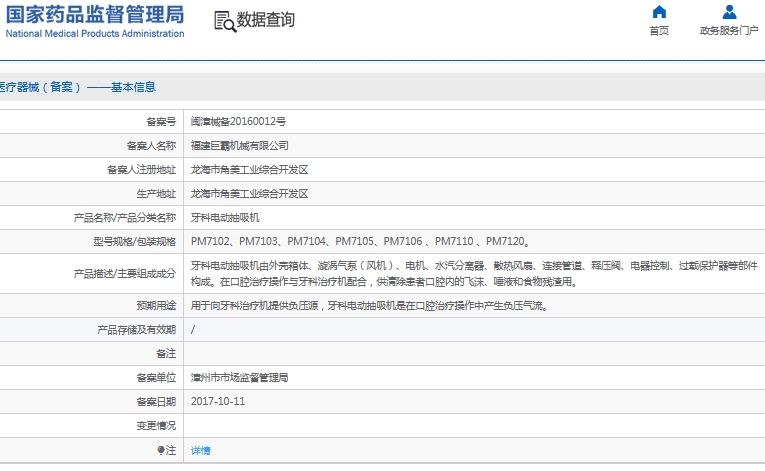This screenshot has width=765, height=471.
Task: Click the 型号规格/包装规格 label
Action: point(135,242)
